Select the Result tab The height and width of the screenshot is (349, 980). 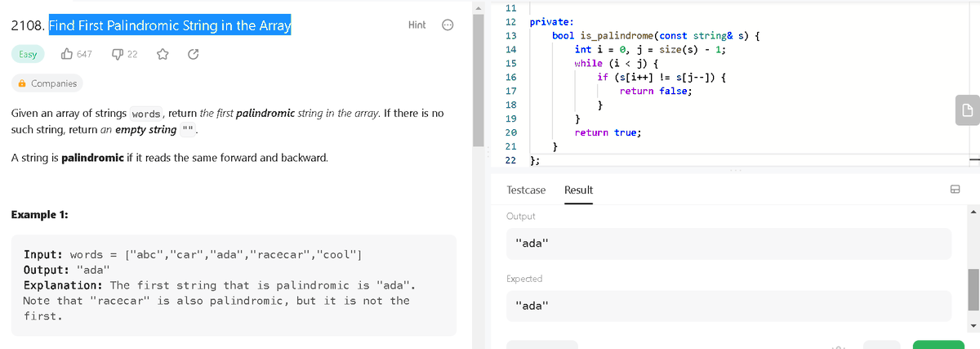[578, 190]
